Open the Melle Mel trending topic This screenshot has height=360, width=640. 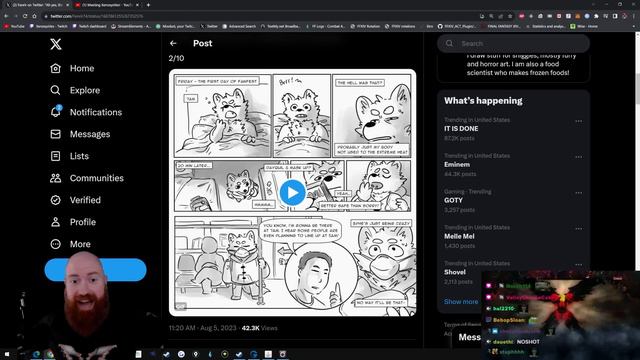pos(459,236)
